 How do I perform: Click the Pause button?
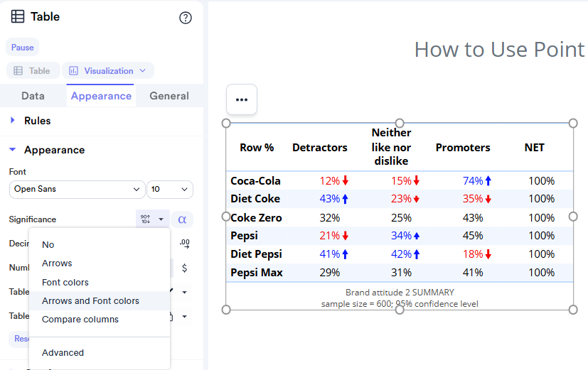tap(22, 48)
